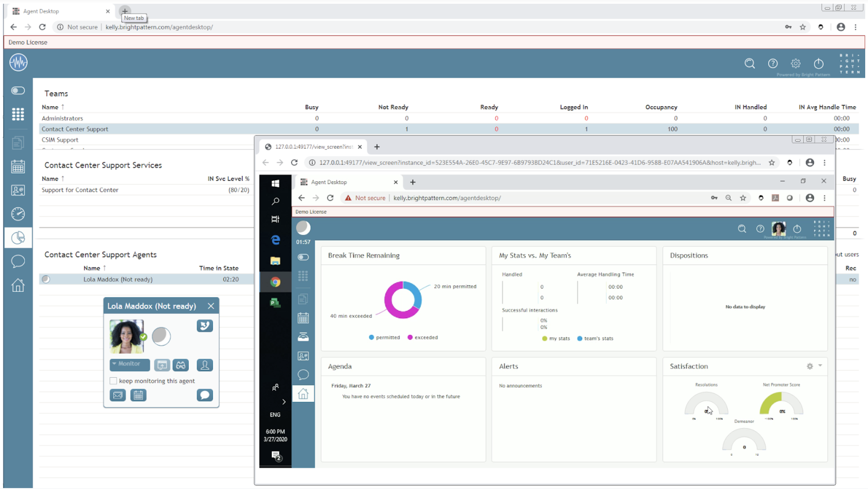The image size is (868, 489).
Task: Open the outer browser three-dot menu
Action: 855,27
